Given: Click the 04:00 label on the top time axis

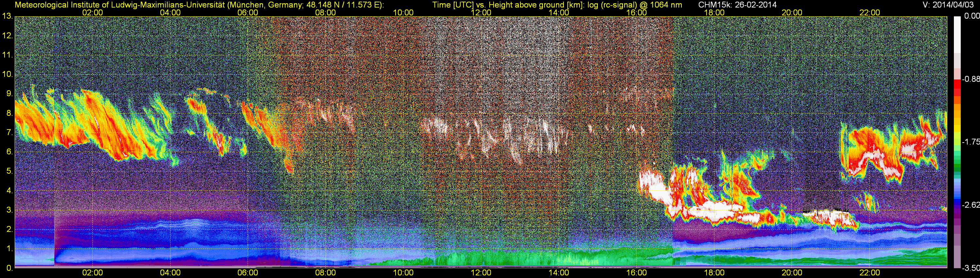Looking at the screenshot, I should pyautogui.click(x=170, y=12).
